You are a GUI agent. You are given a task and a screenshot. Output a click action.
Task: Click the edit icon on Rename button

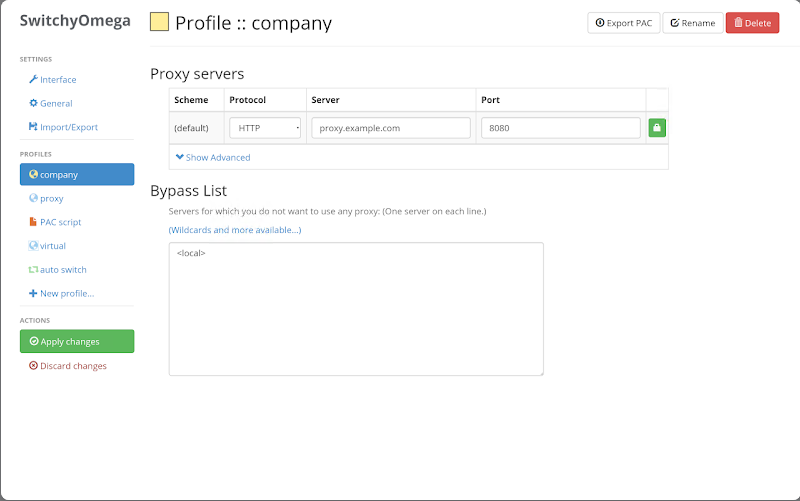tap(674, 22)
